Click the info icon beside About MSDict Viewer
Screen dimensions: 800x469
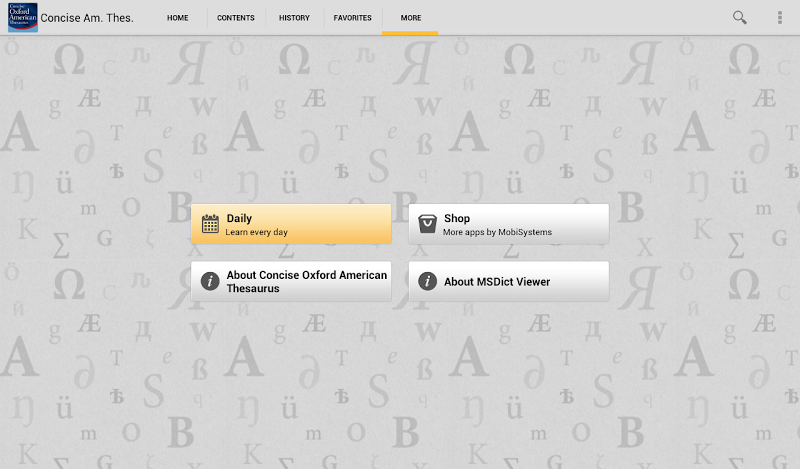pos(427,281)
